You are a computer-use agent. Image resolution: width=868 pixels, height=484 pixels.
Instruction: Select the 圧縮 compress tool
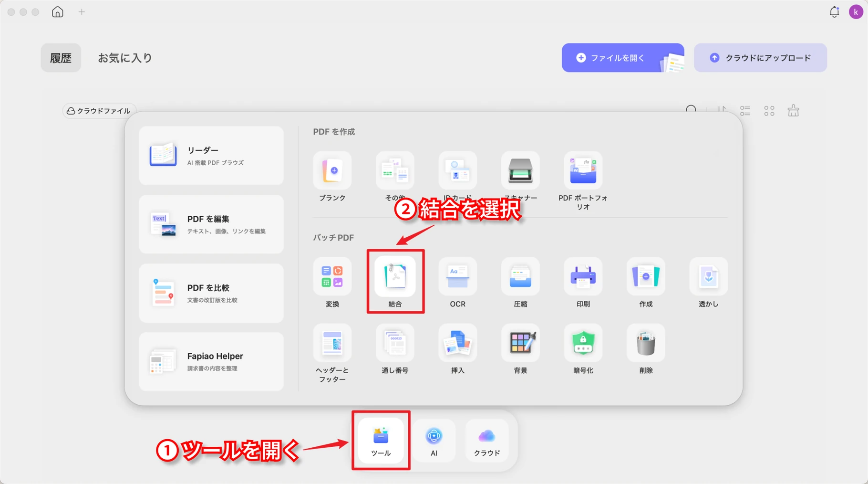520,276
